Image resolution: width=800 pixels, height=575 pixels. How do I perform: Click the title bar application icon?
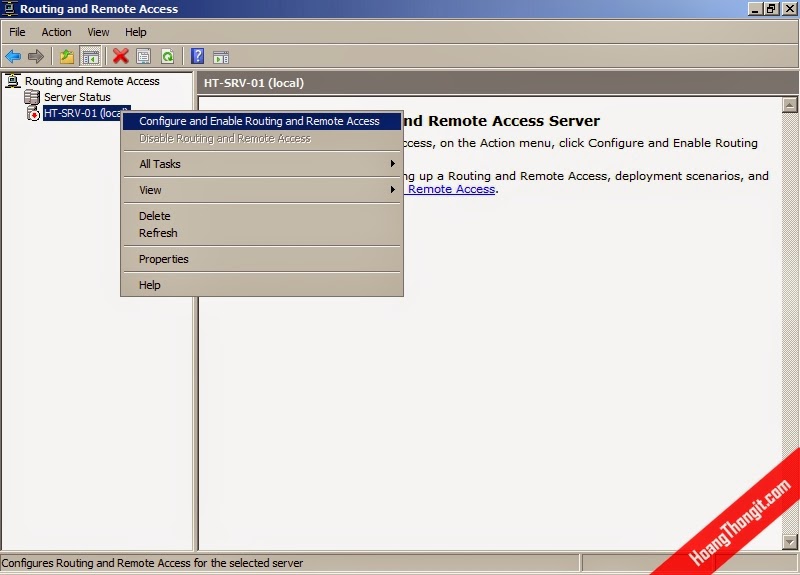pos(9,9)
